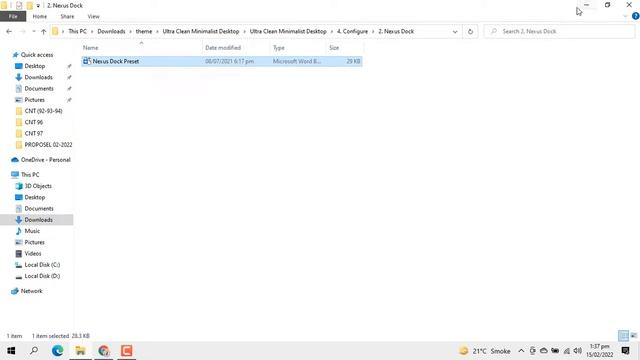Open 3D Objects folder

38,186
